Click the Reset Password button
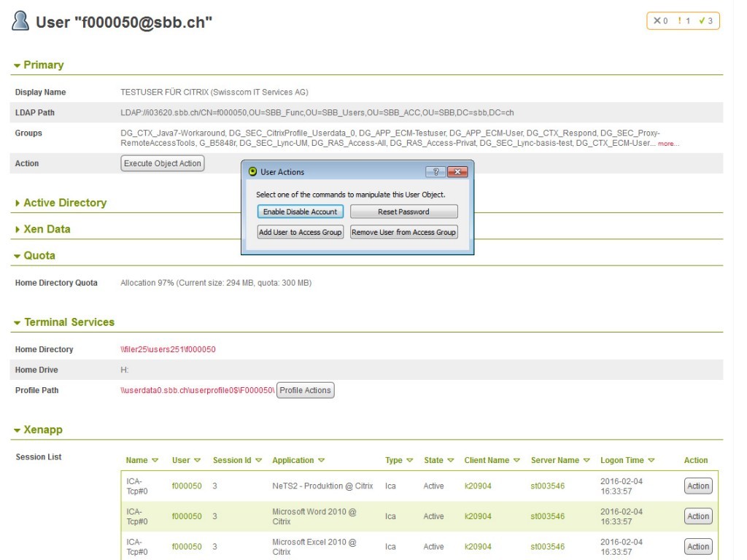The height and width of the screenshot is (560, 747). click(x=403, y=212)
